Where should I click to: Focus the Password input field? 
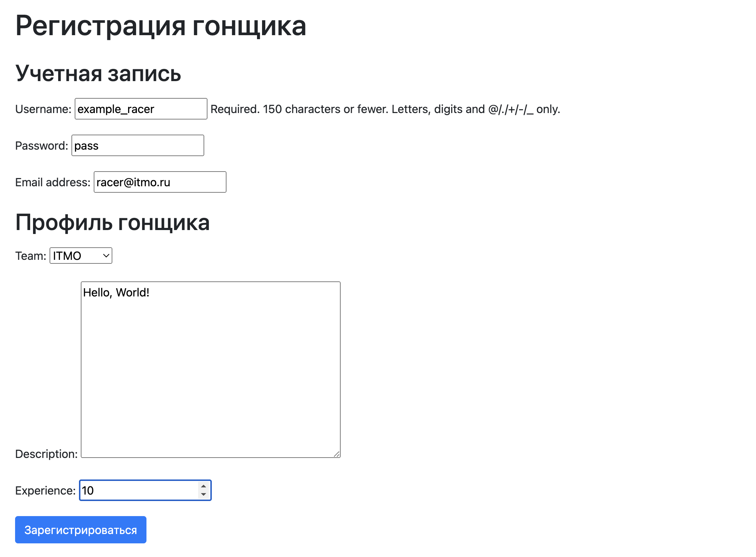click(x=138, y=145)
